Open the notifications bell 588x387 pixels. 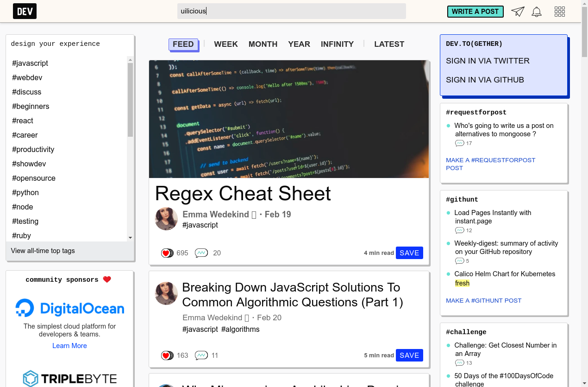click(537, 12)
